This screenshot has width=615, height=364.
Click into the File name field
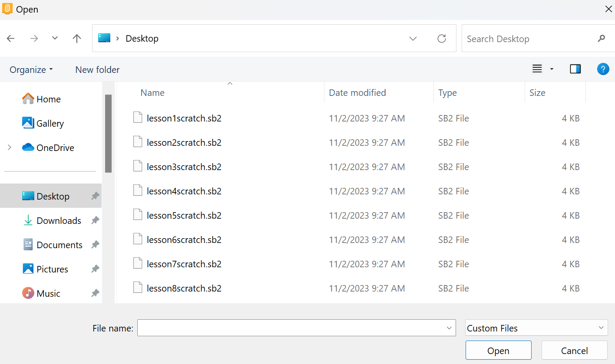(x=291, y=328)
